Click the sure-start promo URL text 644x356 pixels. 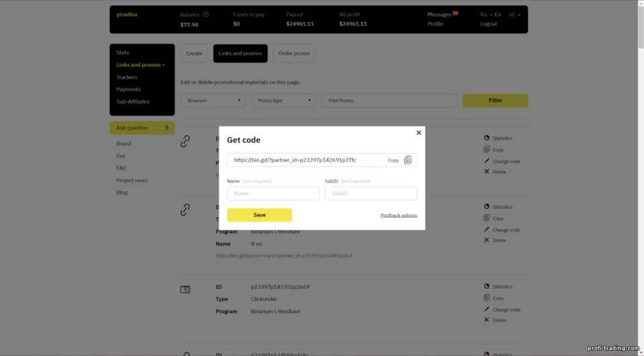click(284, 256)
